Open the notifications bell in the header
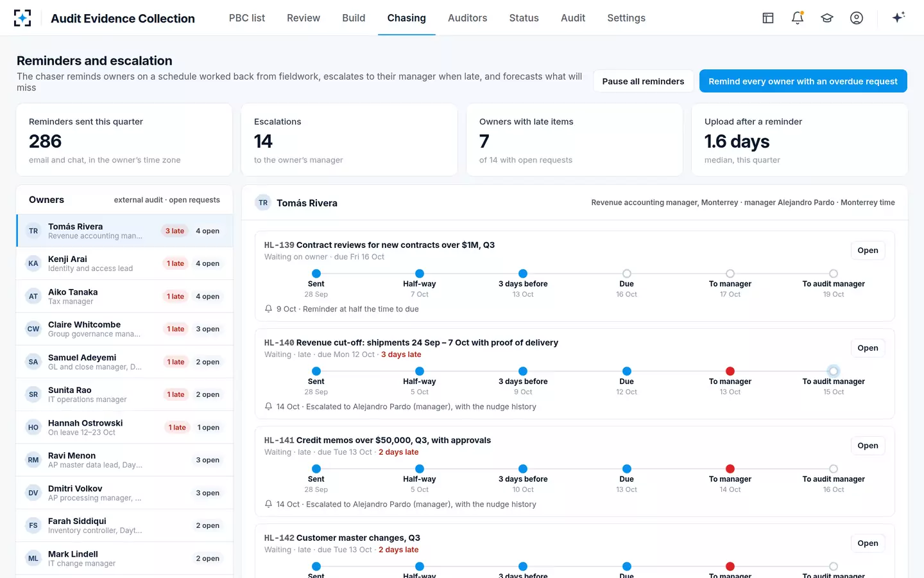The height and width of the screenshot is (578, 924). 798,18
